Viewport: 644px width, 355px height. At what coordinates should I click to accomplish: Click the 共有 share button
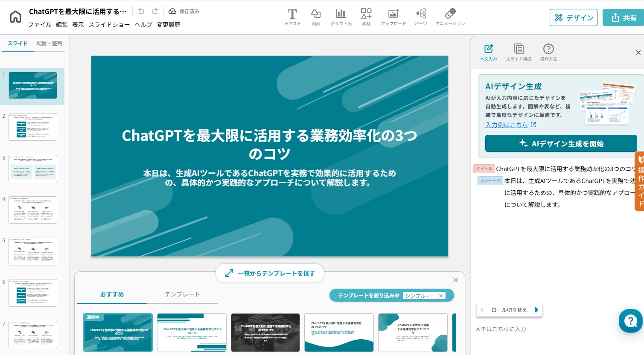(x=624, y=17)
